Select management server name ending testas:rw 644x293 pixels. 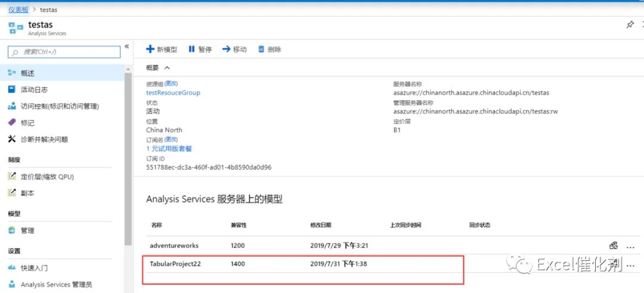click(x=476, y=111)
